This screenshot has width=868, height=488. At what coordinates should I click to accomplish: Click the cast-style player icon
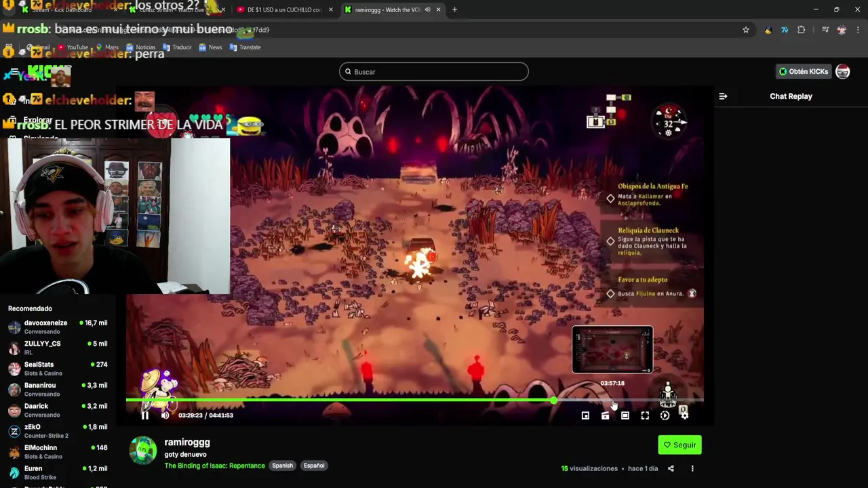pos(605,415)
